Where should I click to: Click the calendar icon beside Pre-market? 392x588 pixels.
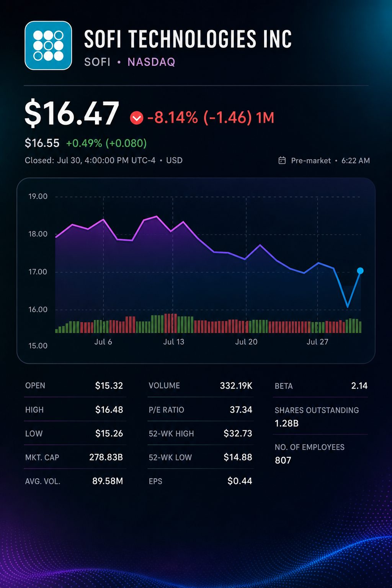coord(282,160)
